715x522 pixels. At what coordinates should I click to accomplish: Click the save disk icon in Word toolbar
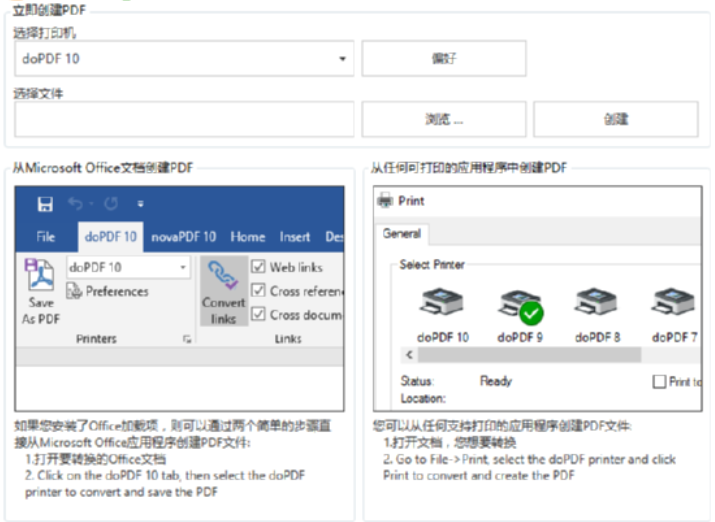[x=45, y=204]
